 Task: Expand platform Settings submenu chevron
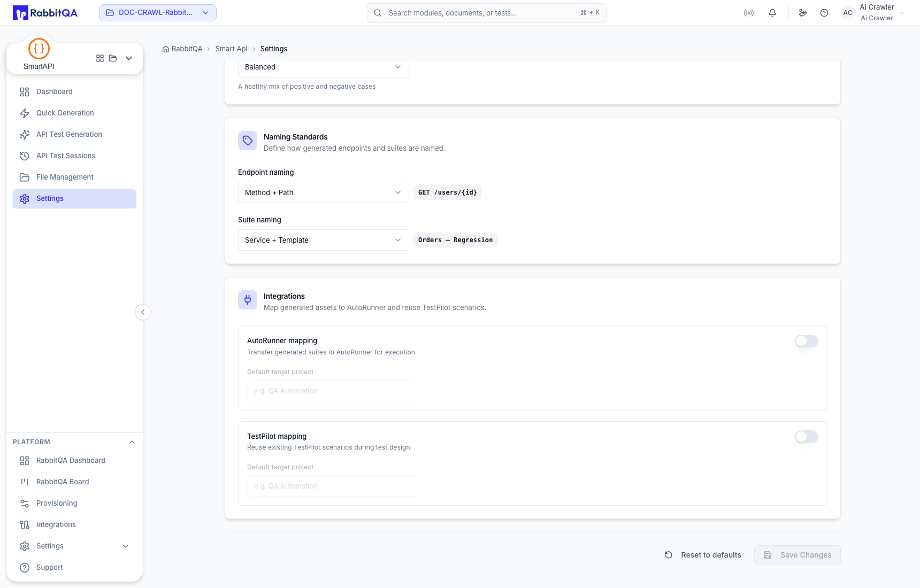point(126,546)
